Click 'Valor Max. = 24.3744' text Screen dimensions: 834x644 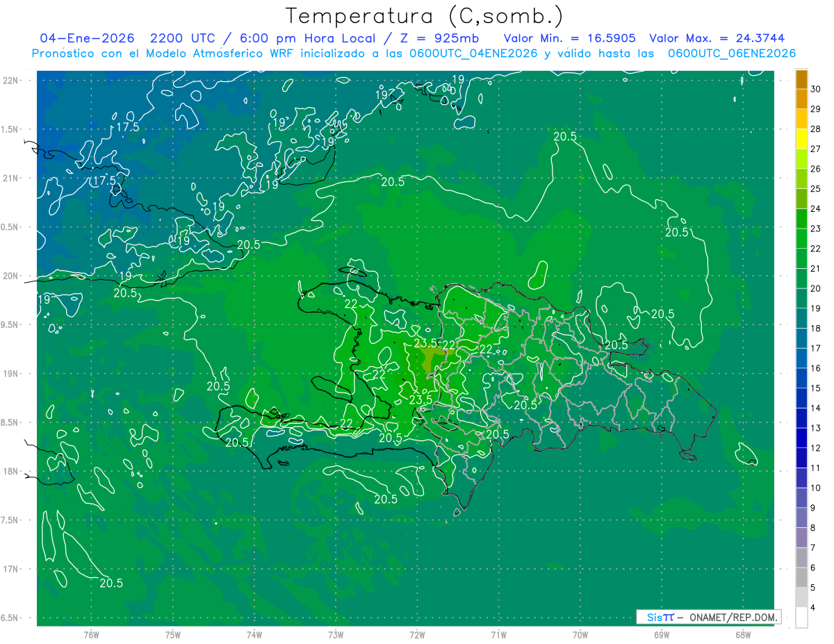tap(717, 38)
